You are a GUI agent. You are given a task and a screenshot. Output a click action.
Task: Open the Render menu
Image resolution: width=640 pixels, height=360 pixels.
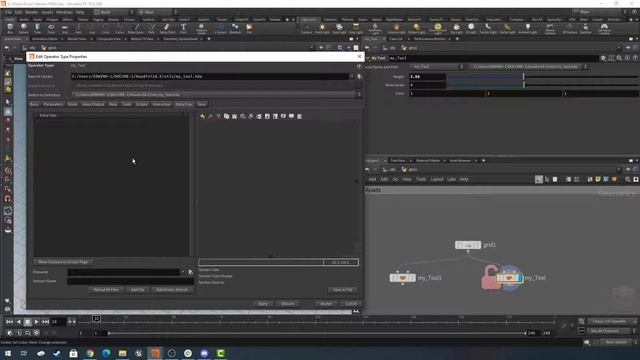coord(32,12)
